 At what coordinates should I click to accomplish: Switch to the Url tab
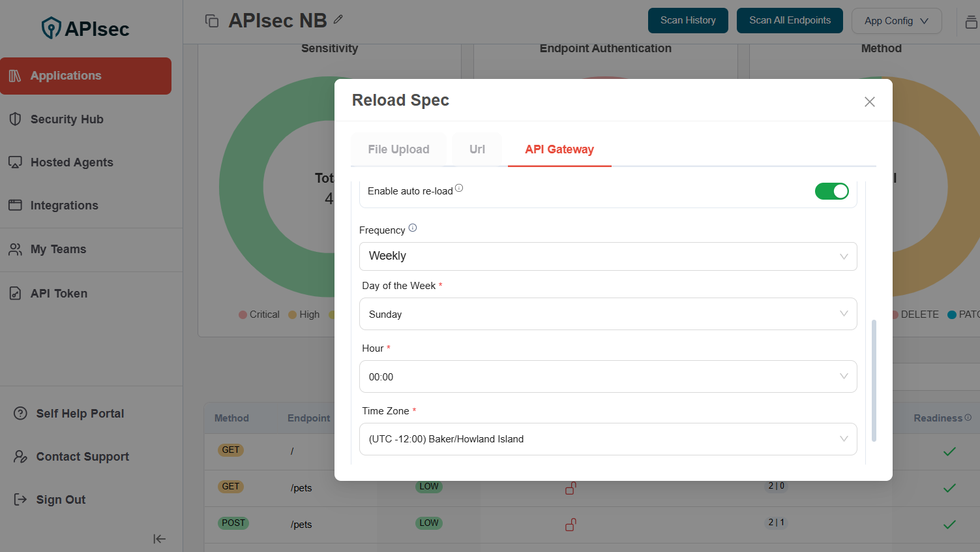pos(477,149)
